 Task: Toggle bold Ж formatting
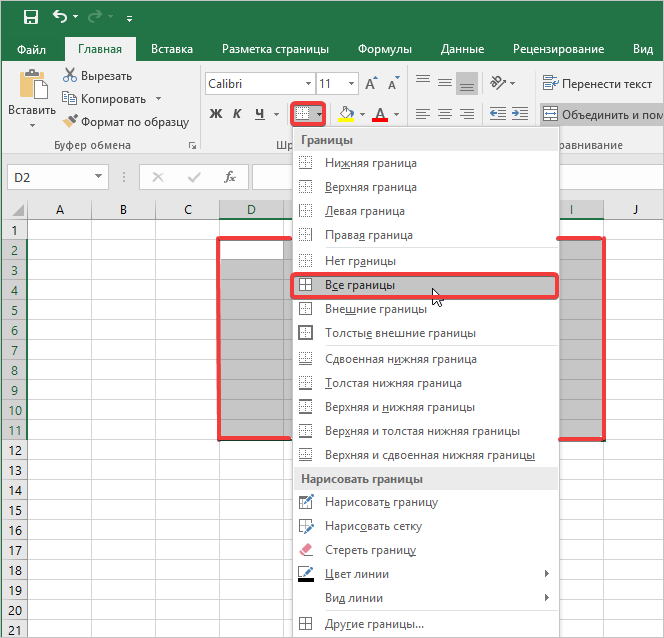pyautogui.click(x=216, y=114)
